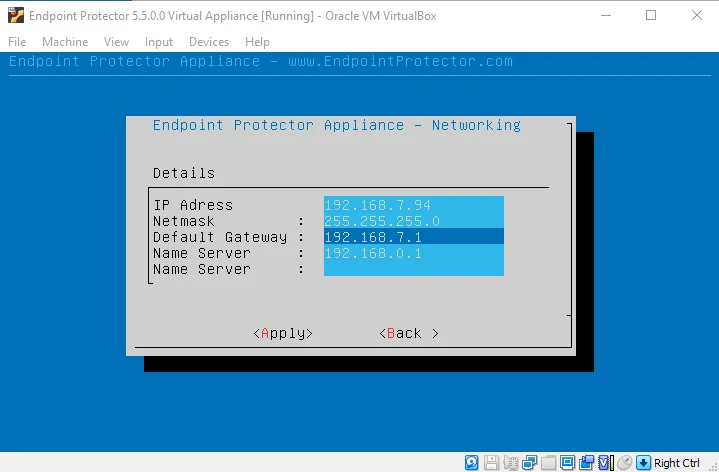719x472 pixels.
Task: Click the 'Netmask' label
Action: coord(184,221)
